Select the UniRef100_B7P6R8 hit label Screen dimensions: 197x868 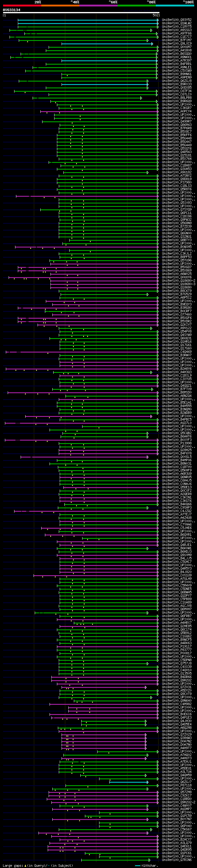tap(176, 128)
